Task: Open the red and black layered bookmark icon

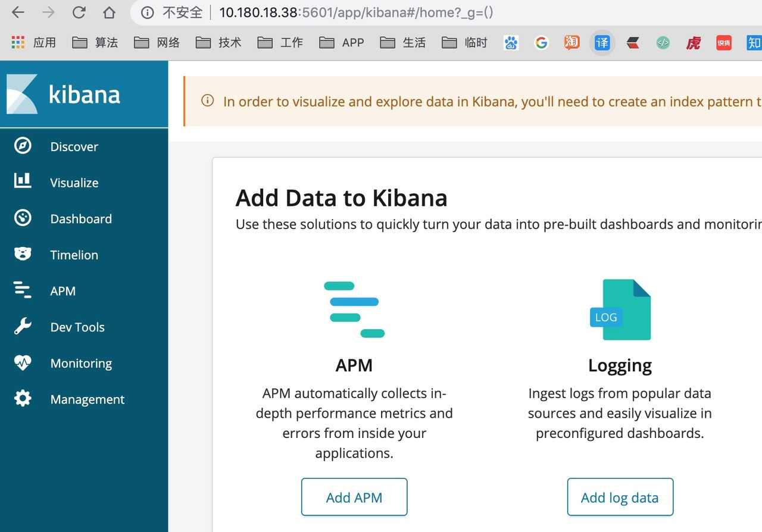Action: pos(633,42)
